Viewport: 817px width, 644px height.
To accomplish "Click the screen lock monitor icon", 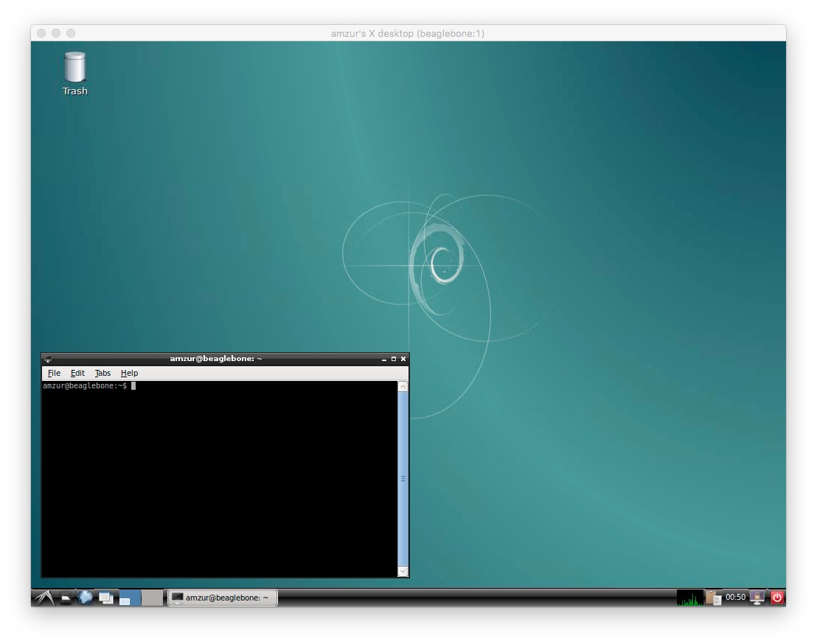I will coord(757,598).
